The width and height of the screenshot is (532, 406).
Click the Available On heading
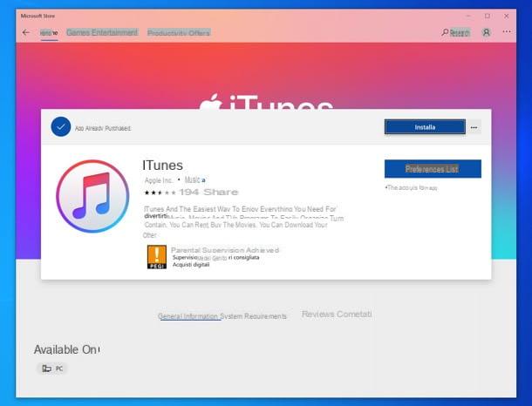coord(65,349)
